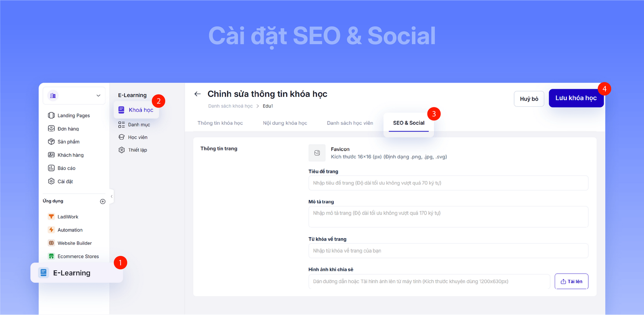Open Danh sách khoá học breadcrumb link

click(x=230, y=106)
